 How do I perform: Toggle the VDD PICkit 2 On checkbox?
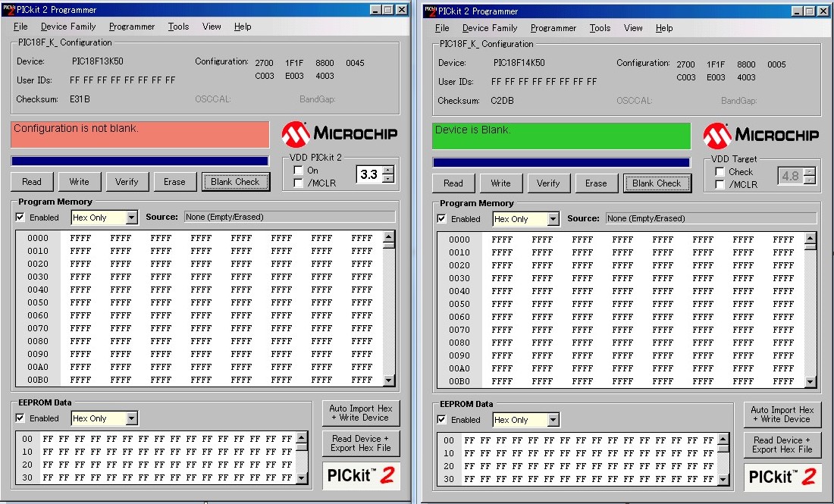(299, 170)
